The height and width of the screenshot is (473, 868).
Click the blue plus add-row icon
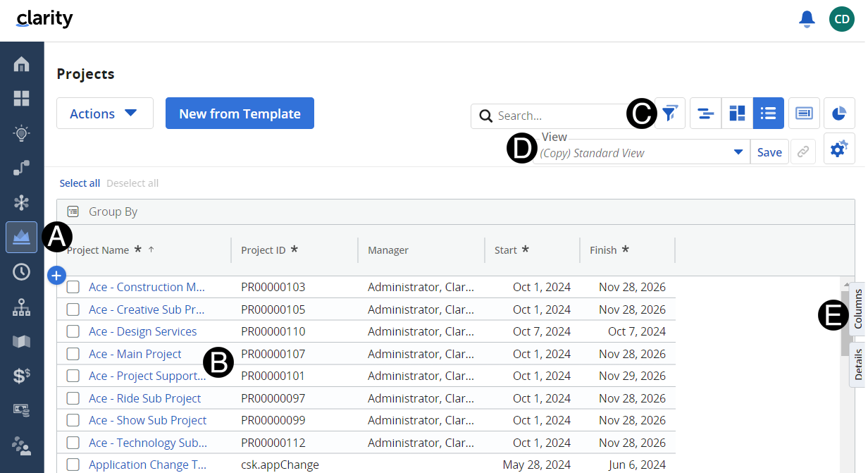point(56,276)
